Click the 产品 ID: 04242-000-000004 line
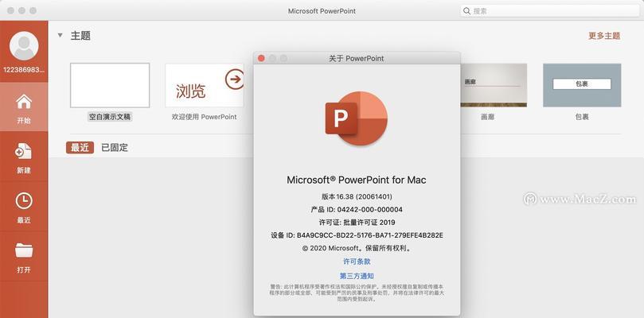This screenshot has width=644, height=318. (x=357, y=210)
